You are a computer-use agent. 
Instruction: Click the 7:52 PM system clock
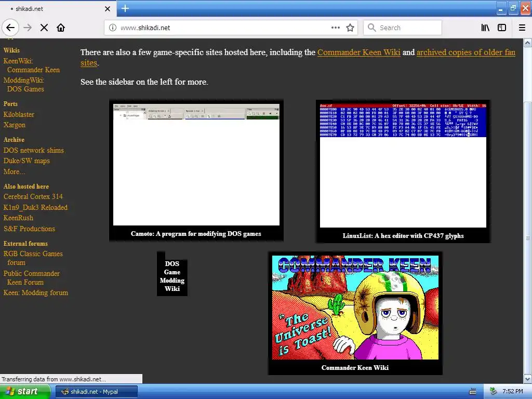[513, 392]
